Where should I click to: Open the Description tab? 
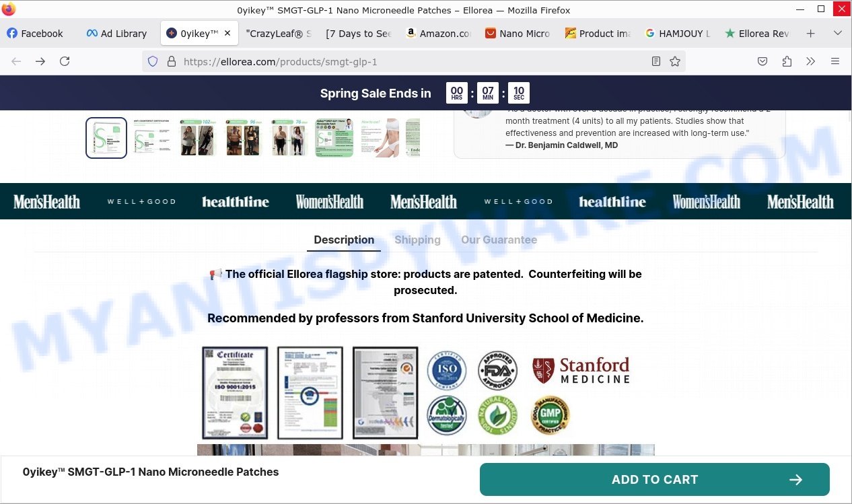344,240
